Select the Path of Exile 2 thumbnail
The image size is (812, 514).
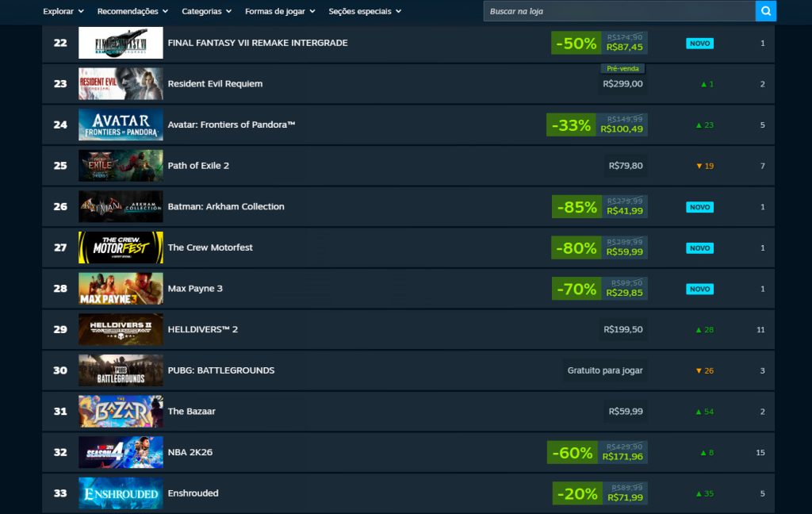pyautogui.click(x=121, y=166)
